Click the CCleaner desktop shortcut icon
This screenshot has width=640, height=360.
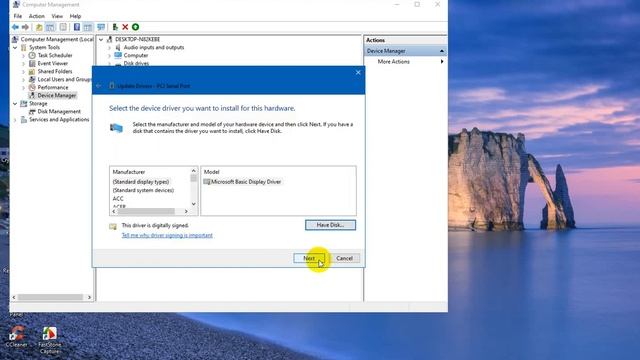[16, 333]
